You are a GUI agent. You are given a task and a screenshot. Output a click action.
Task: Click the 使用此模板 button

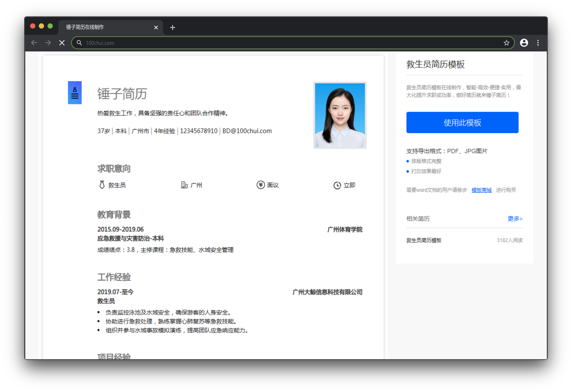pos(462,122)
